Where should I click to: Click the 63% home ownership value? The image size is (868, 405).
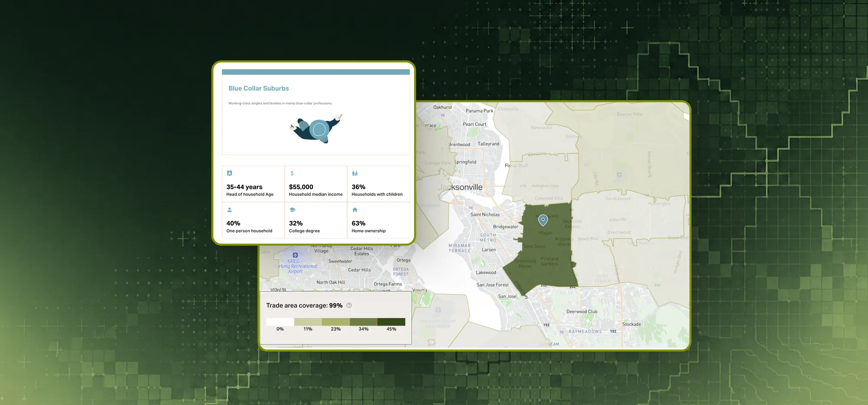(358, 224)
